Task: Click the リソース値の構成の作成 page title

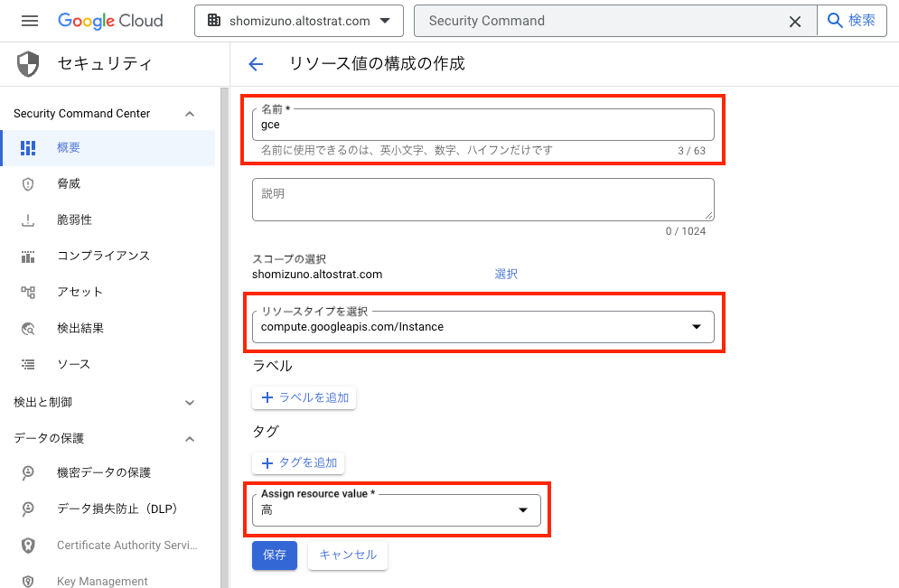Action: point(377,63)
